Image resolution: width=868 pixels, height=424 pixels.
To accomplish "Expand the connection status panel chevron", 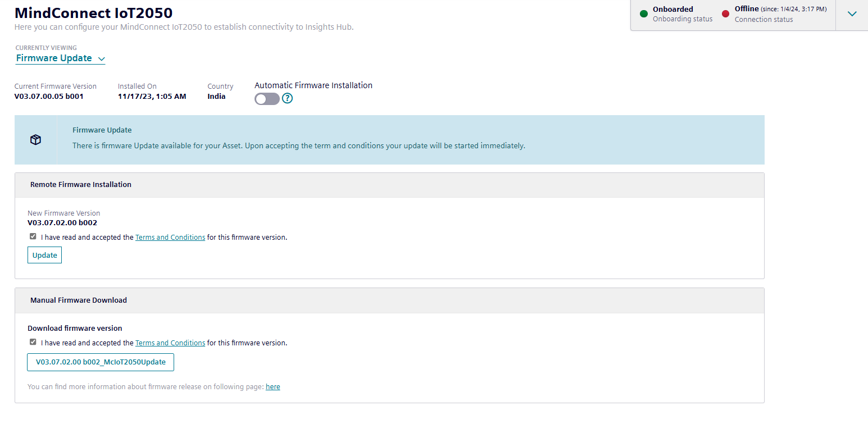I will pyautogui.click(x=852, y=14).
